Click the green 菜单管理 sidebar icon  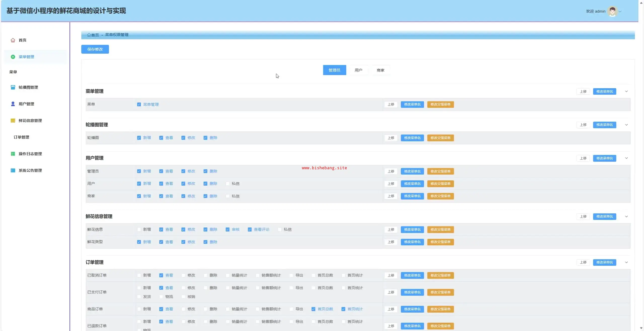(13, 57)
